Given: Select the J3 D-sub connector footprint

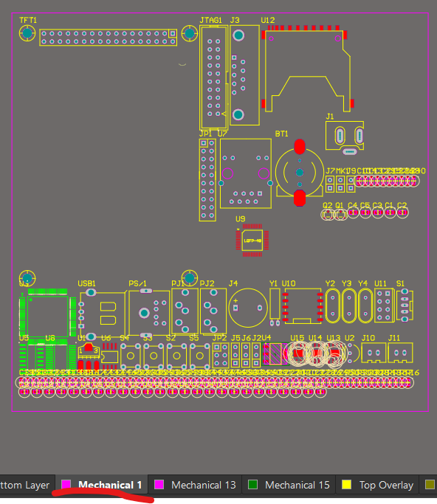Looking at the screenshot, I should pos(245,75).
